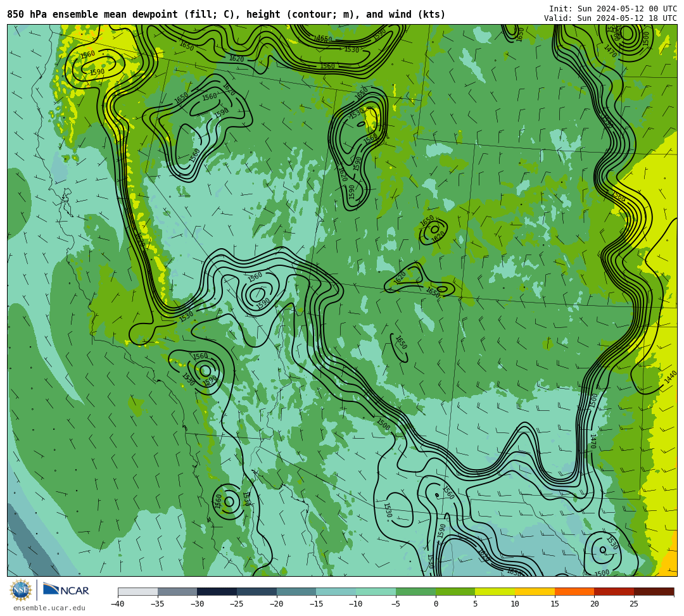Click the NCAR logo
The image size is (684, 616).
pos(66,590)
